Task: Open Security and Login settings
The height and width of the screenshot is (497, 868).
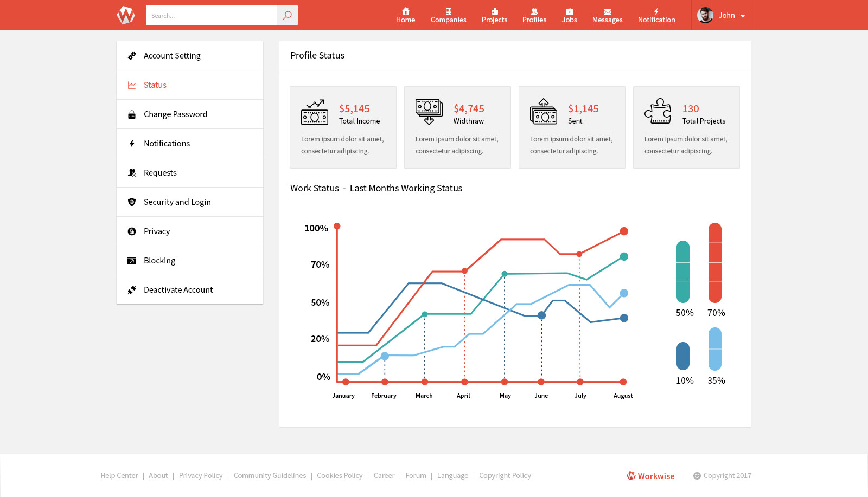Action: click(x=177, y=202)
